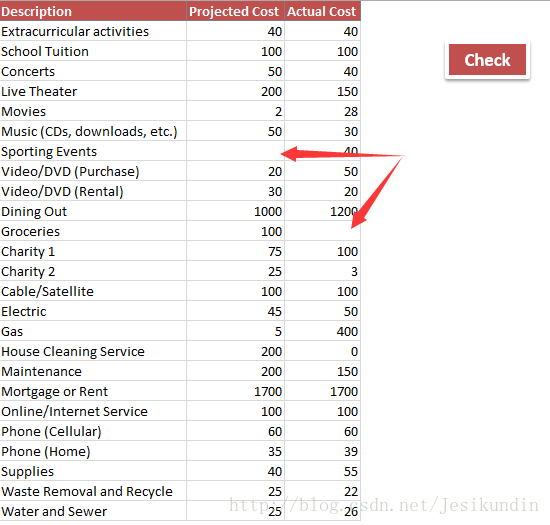Select Actual Cost 1200 for Dining Out

(x=322, y=211)
